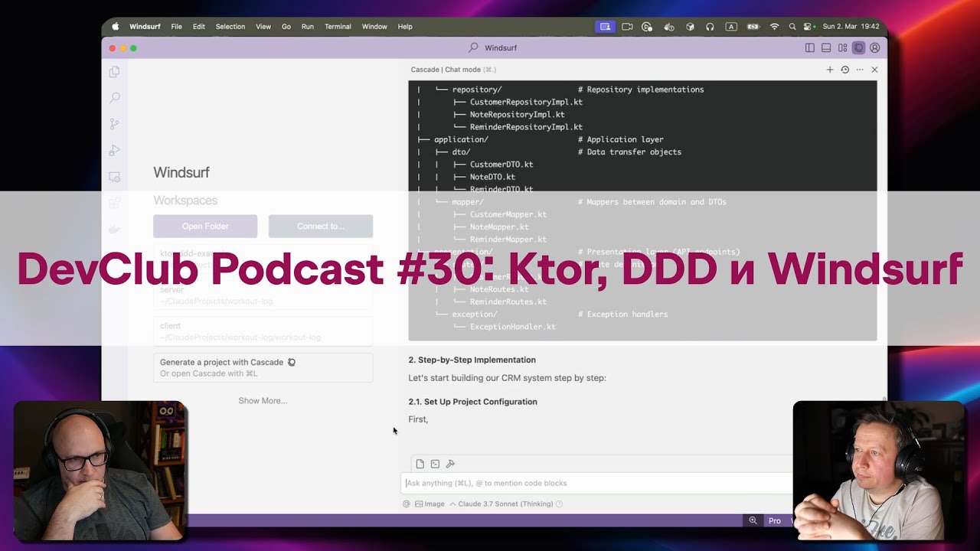
Task: Open the Cascade more options menu
Action: click(860, 70)
